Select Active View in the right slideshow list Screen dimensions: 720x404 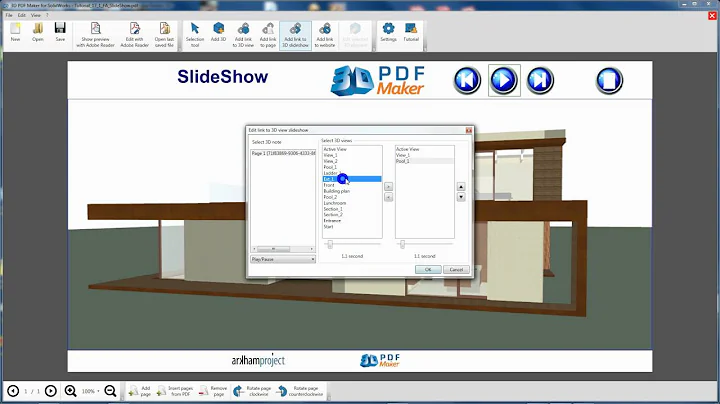click(407, 149)
